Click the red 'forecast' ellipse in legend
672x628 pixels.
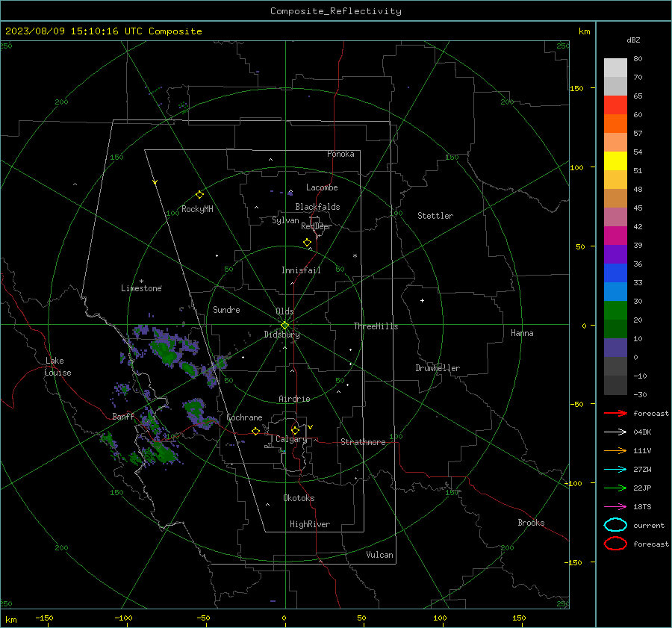pyautogui.click(x=615, y=544)
